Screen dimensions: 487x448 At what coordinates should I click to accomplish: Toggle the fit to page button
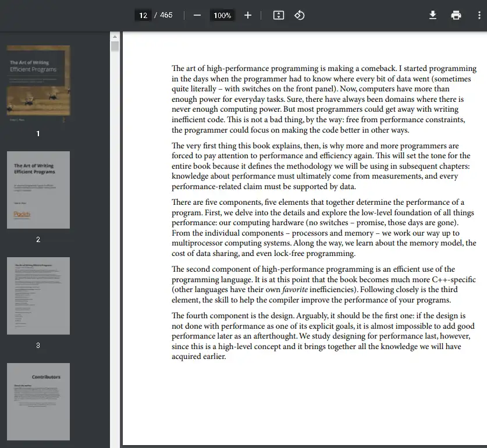[279, 15]
